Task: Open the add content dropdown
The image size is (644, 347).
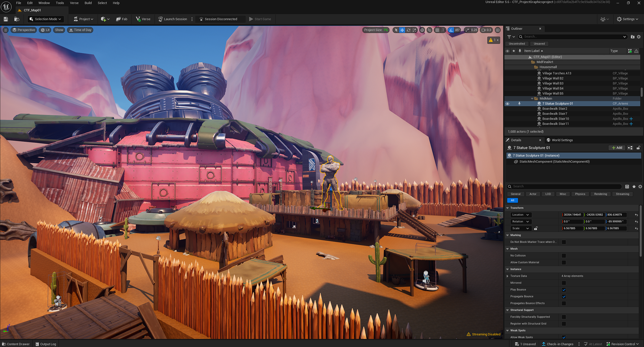Action: point(105,19)
